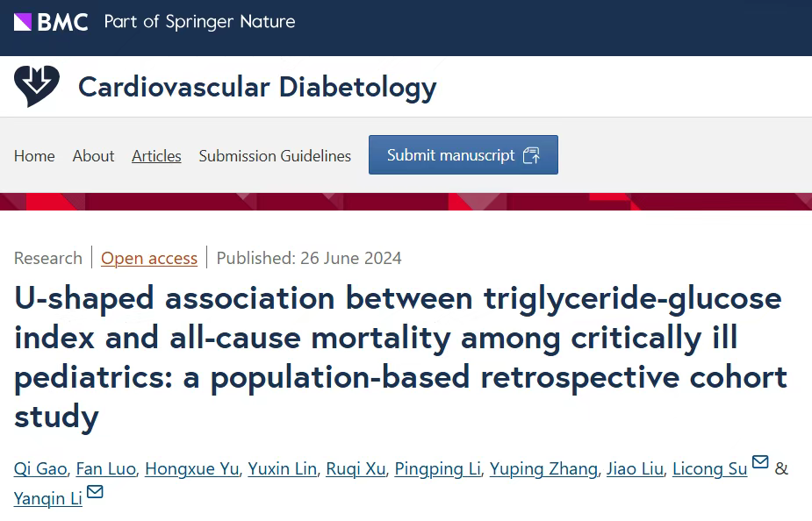Click the upload icon in Submit manuscript
Viewport: 812px width, 521px height.
click(531, 155)
